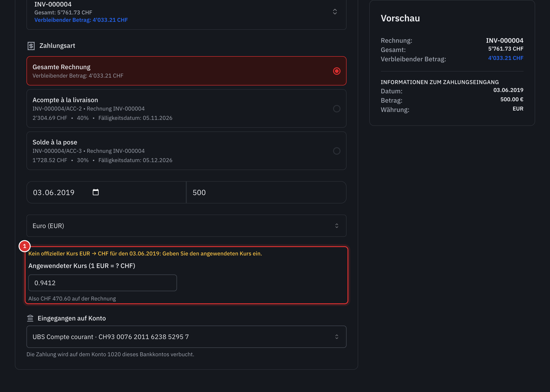Screen dimensions: 550x392
Task: Click the exchange rate input 0.9412
Action: 103,283
